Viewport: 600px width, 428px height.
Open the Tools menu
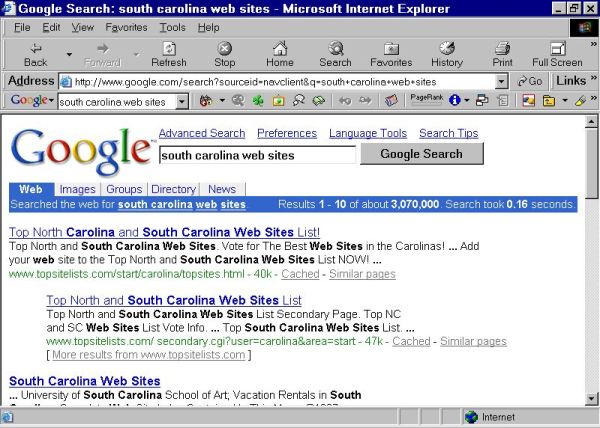click(173, 28)
